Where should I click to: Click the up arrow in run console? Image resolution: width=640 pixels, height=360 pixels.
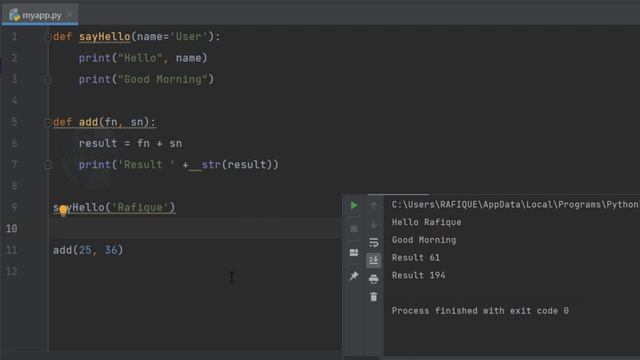tap(373, 206)
